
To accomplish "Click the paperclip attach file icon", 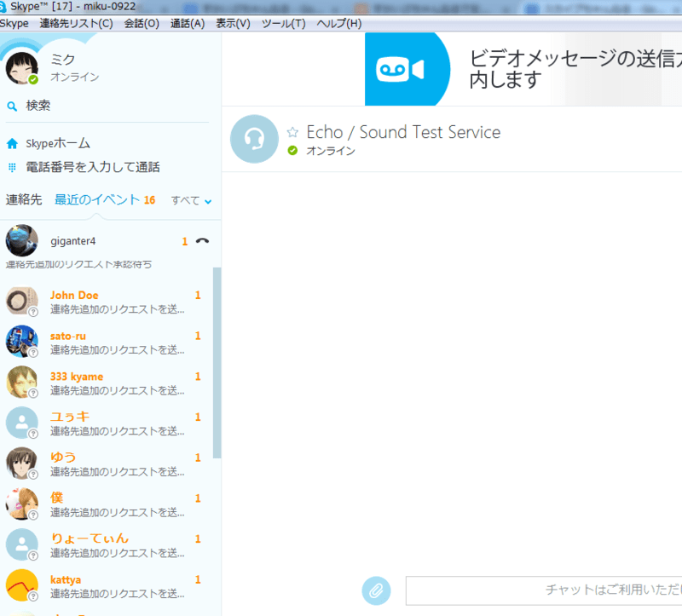I will tap(376, 590).
